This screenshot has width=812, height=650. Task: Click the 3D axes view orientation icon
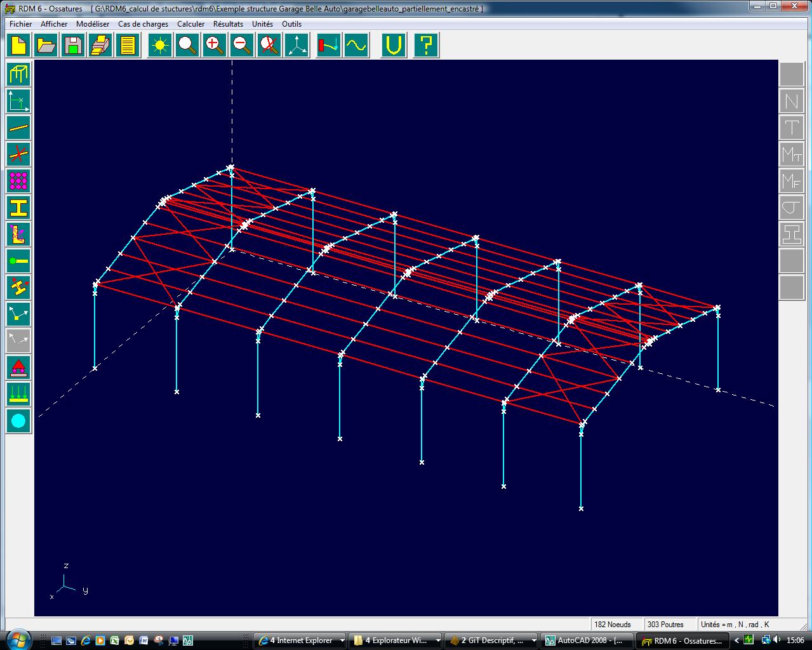tap(296, 46)
